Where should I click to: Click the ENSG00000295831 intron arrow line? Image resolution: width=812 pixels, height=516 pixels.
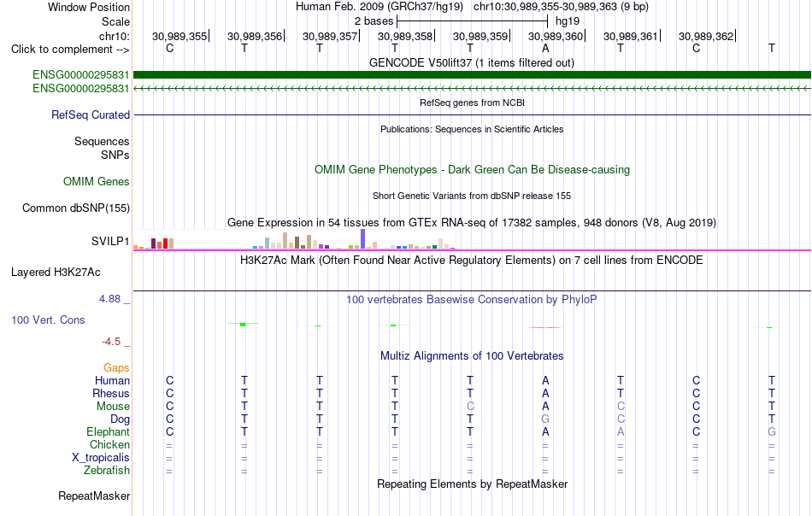coord(472,89)
